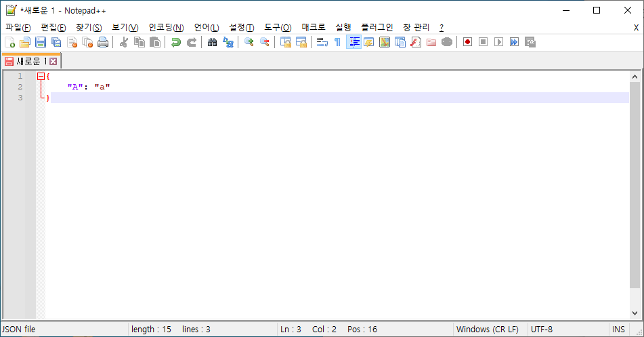
Task: Print the document with printer icon
Action: [103, 42]
